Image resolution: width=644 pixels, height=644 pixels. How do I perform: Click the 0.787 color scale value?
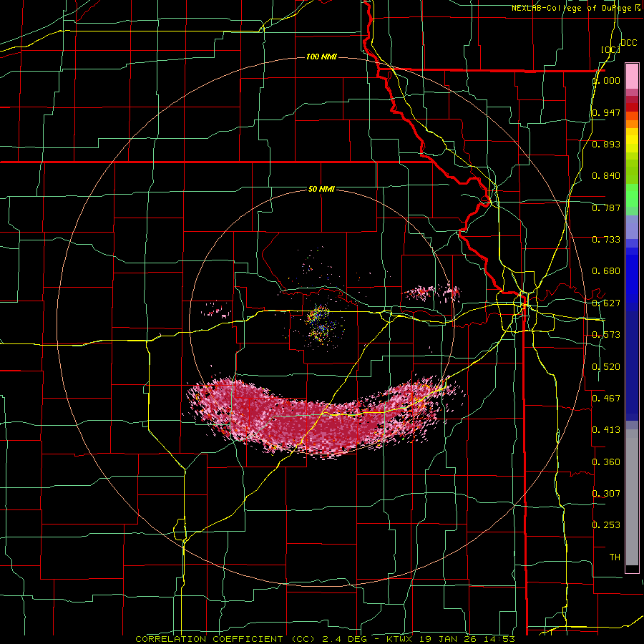tap(606, 208)
